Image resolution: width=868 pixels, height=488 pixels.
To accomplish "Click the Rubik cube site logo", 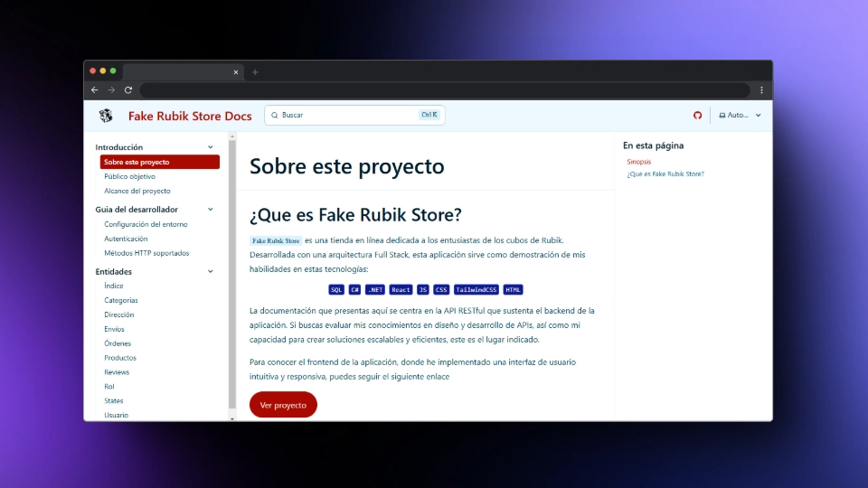I will point(106,115).
